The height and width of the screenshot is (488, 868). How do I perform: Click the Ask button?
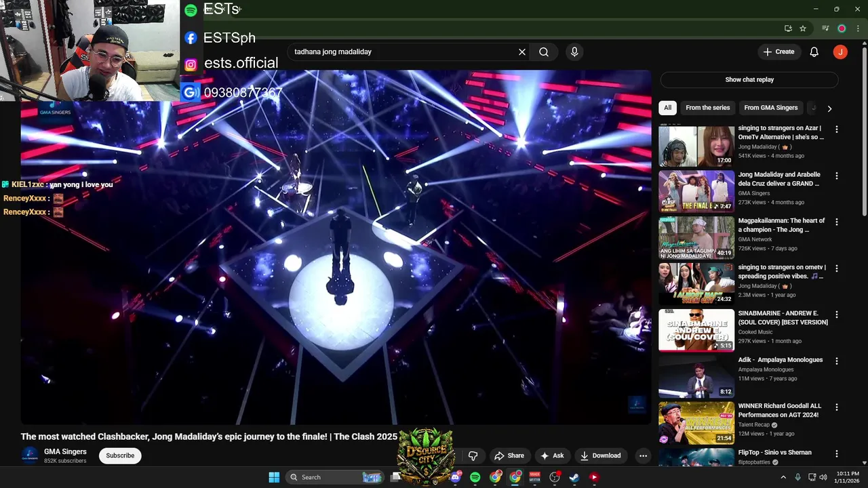(x=551, y=455)
